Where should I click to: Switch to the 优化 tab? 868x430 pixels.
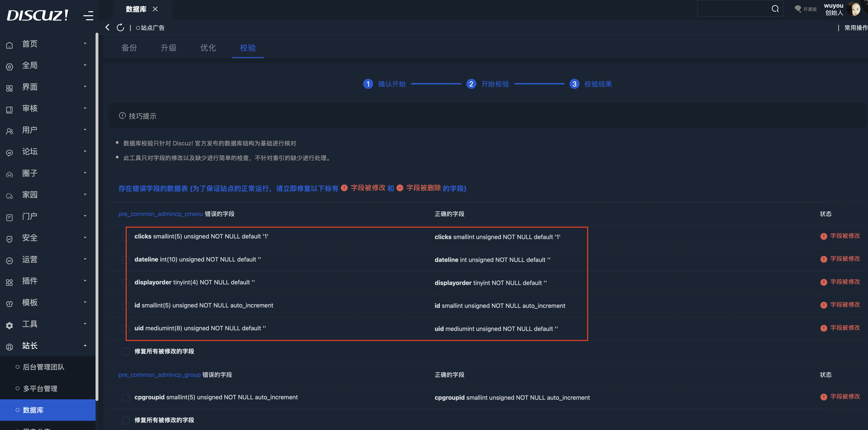(x=208, y=48)
